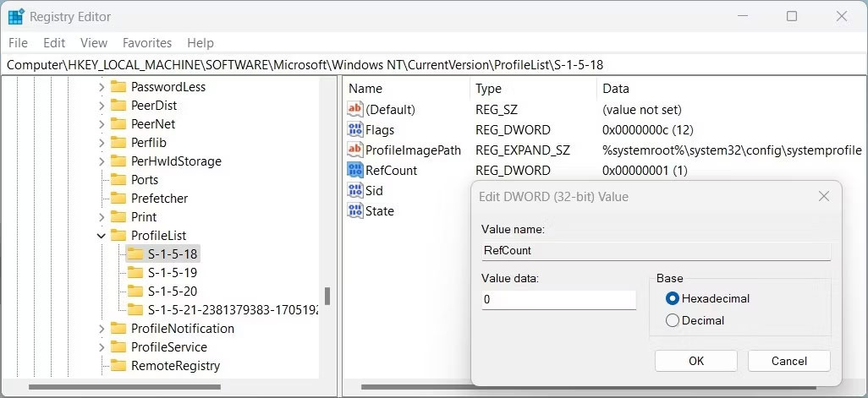Select the State DWORD value icon
Image resolution: width=868 pixels, height=398 pixels.
pyautogui.click(x=354, y=210)
